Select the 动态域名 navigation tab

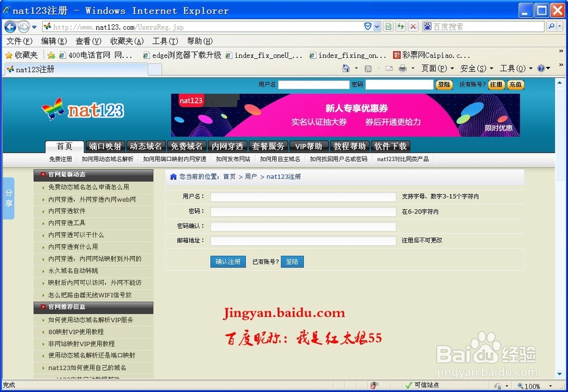point(145,146)
